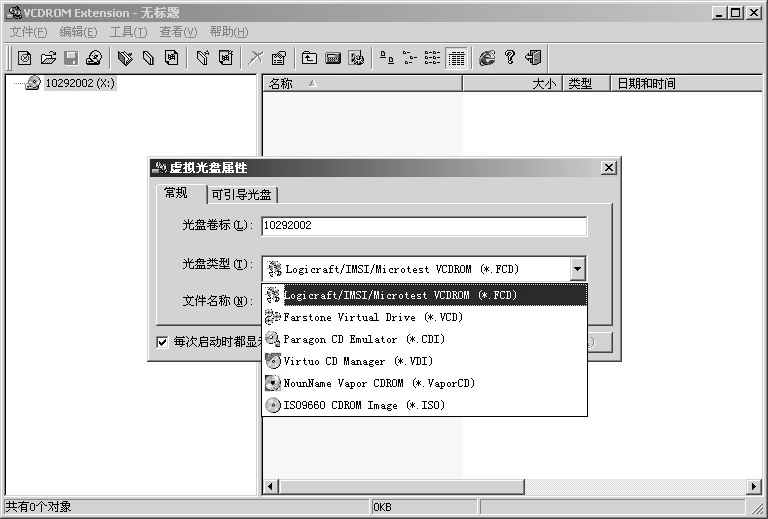Click the Internet Explorer toolbar icon

[x=486, y=58]
